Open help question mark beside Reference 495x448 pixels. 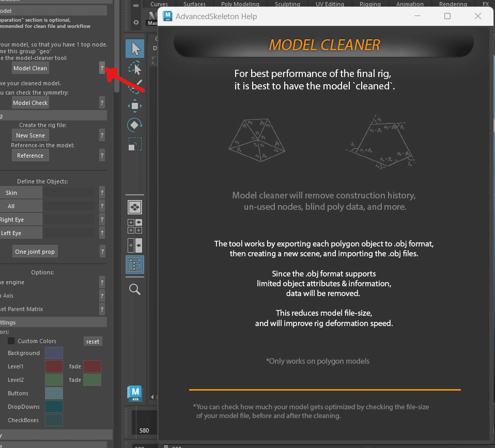click(102, 156)
